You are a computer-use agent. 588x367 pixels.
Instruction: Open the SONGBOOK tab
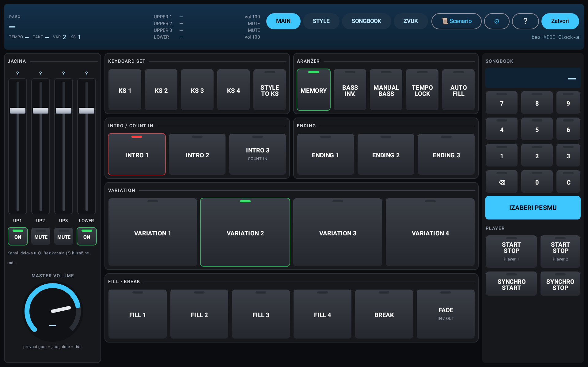[366, 21]
